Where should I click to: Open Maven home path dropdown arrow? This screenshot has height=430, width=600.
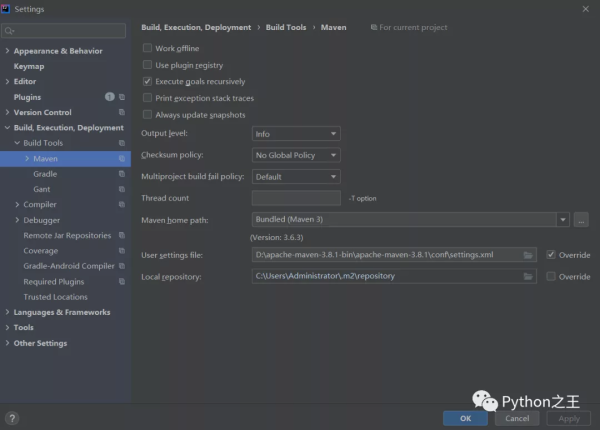click(563, 219)
